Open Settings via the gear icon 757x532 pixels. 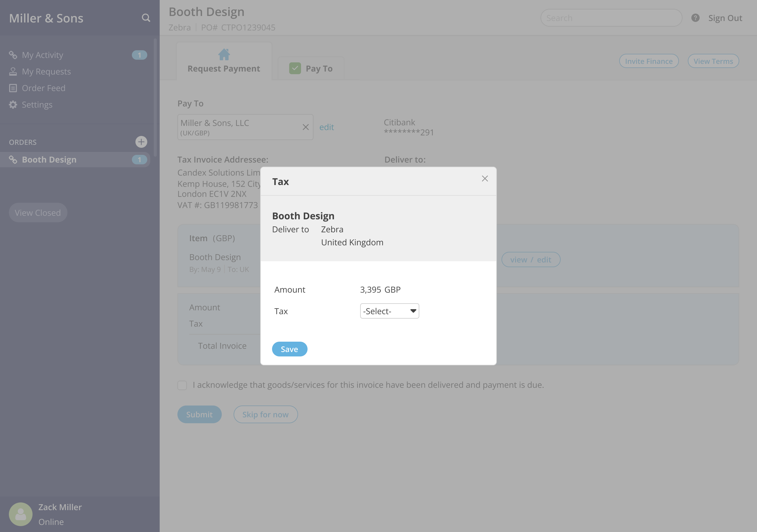(13, 105)
